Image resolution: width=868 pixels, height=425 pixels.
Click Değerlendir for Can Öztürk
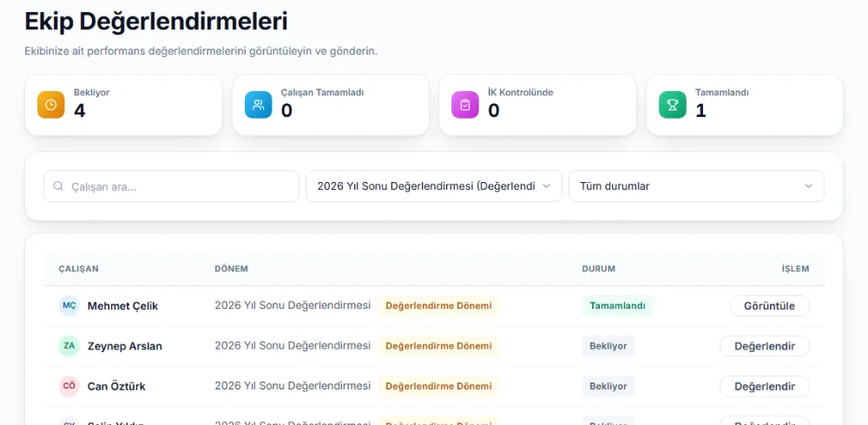(x=765, y=386)
